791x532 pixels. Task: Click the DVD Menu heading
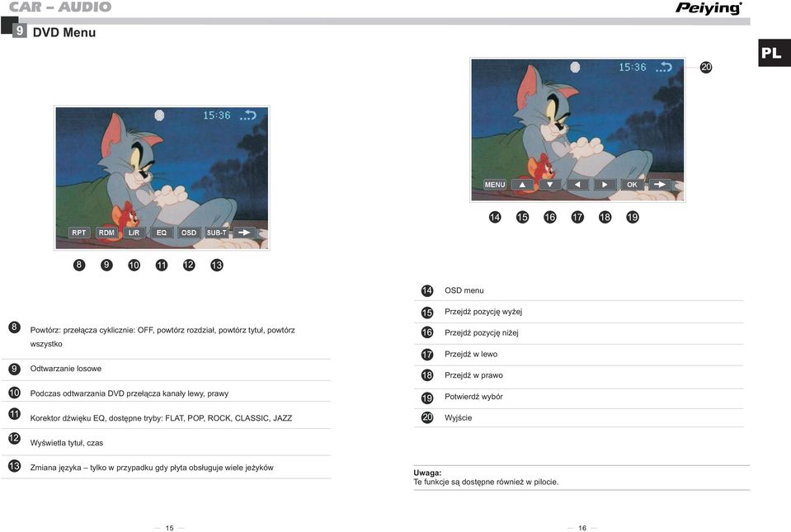click(64, 32)
